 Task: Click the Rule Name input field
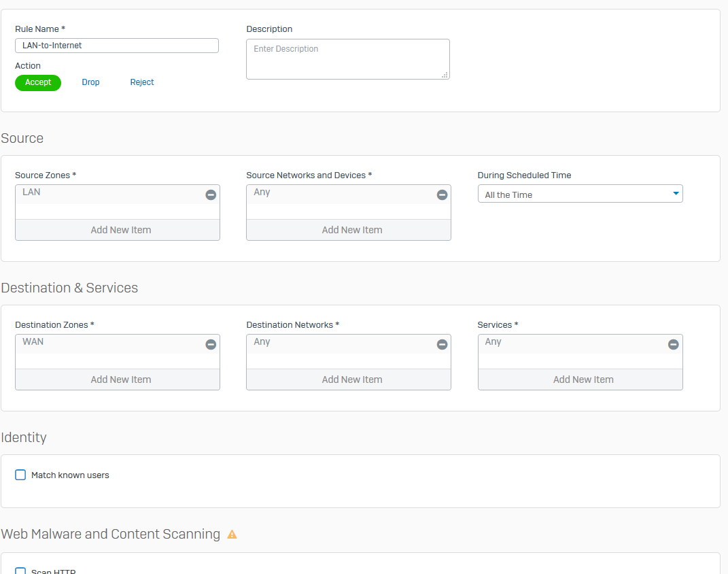coord(117,46)
